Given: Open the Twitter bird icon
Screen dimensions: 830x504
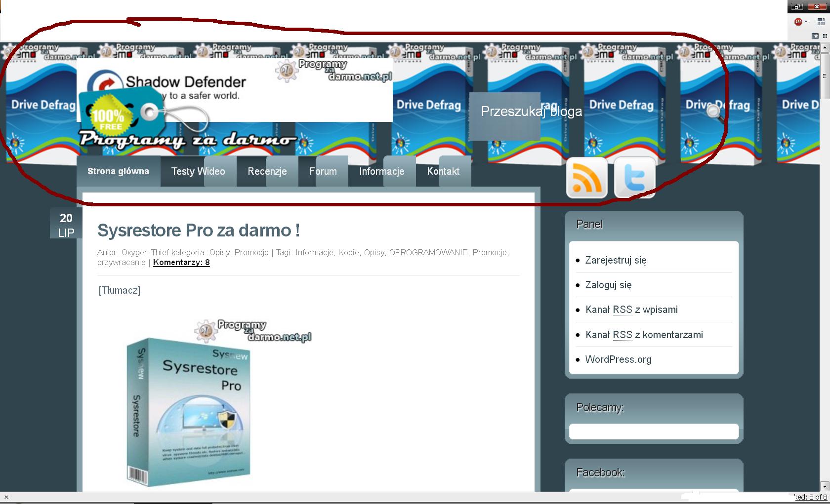Looking at the screenshot, I should tap(635, 178).
